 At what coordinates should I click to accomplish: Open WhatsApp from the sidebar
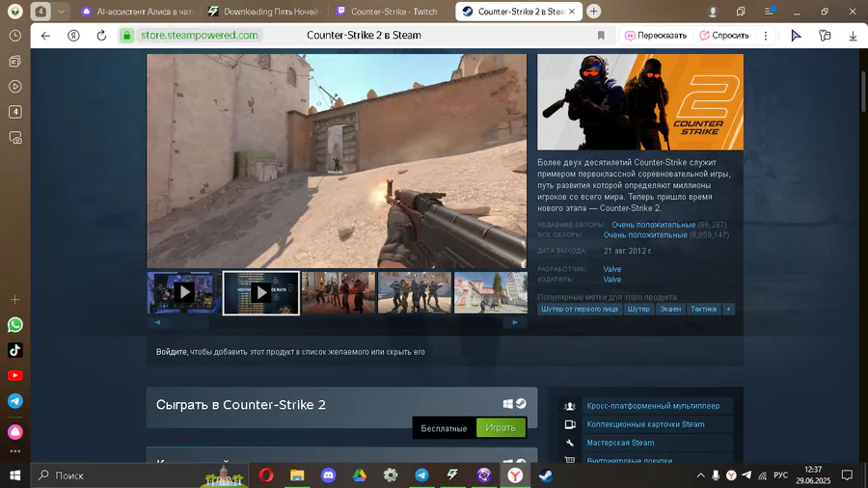(14, 325)
